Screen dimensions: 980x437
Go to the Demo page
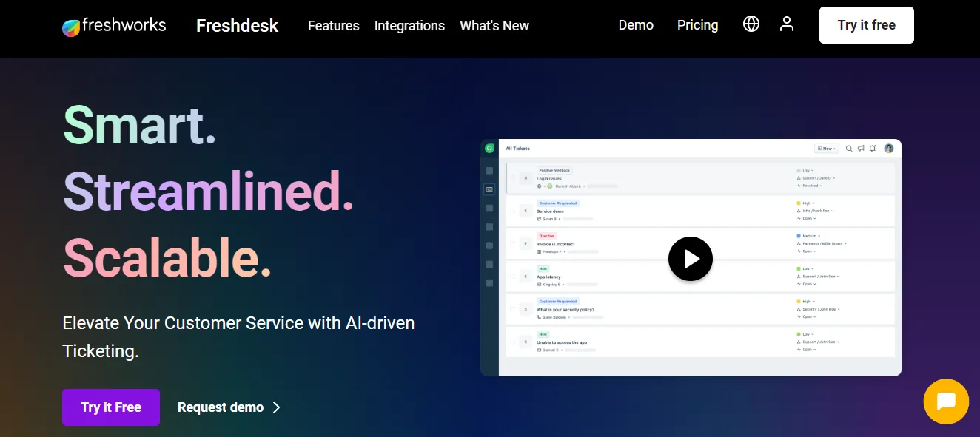point(636,25)
